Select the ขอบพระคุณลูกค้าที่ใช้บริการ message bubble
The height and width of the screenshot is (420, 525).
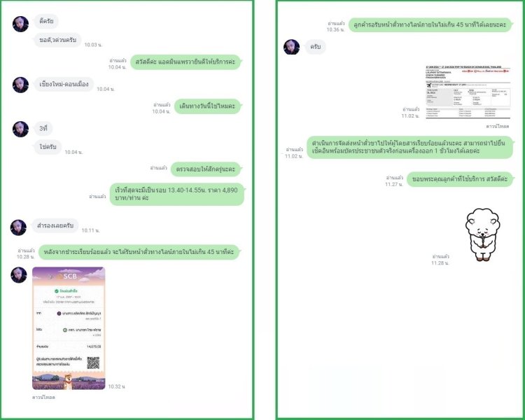(460, 179)
